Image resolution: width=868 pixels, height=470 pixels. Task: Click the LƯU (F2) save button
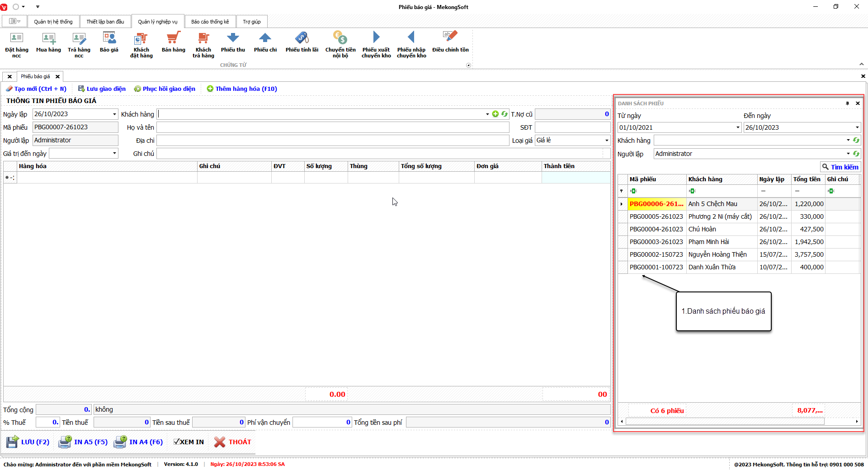(x=28, y=442)
